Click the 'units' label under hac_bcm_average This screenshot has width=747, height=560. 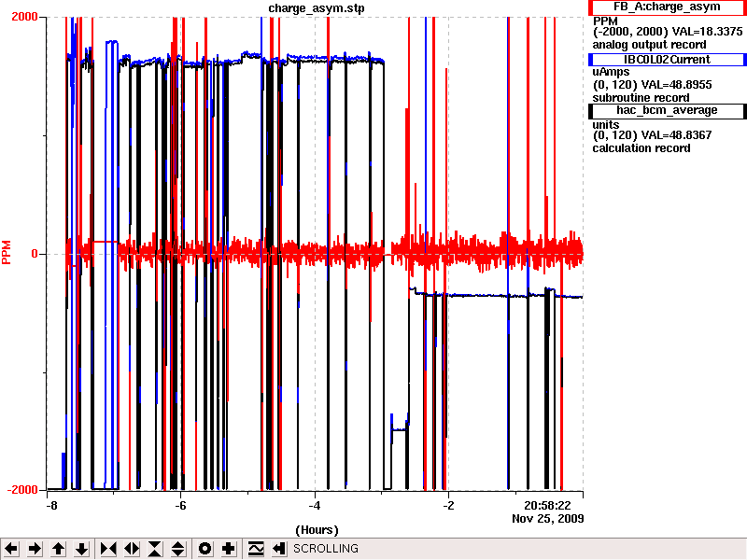coord(605,125)
